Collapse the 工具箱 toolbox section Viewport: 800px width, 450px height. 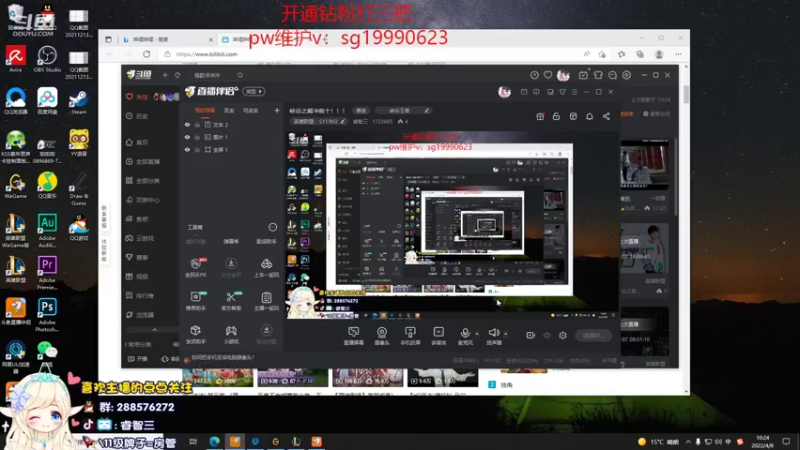[x=273, y=227]
